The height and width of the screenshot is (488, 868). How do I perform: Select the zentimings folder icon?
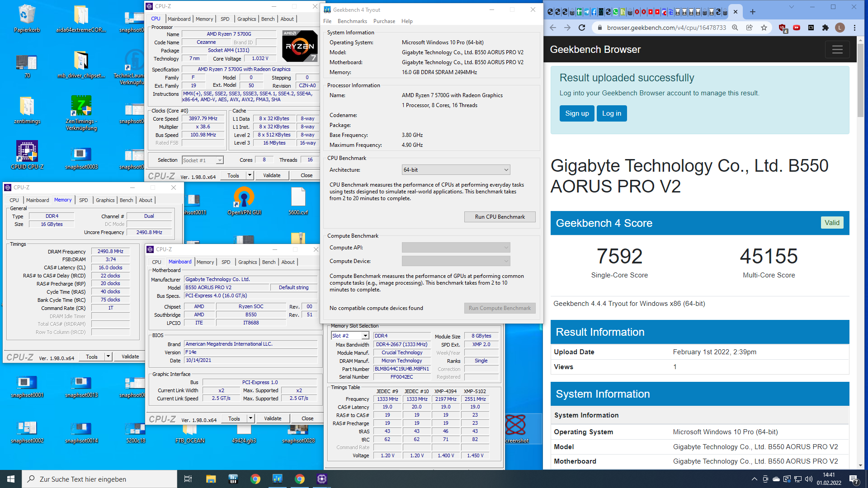tap(27, 110)
